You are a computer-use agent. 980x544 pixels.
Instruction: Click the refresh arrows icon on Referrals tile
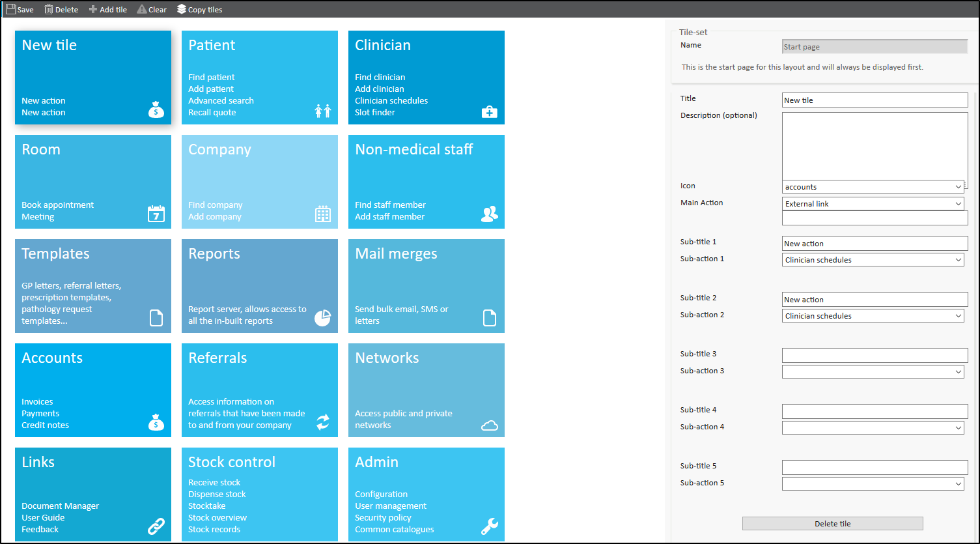point(323,422)
